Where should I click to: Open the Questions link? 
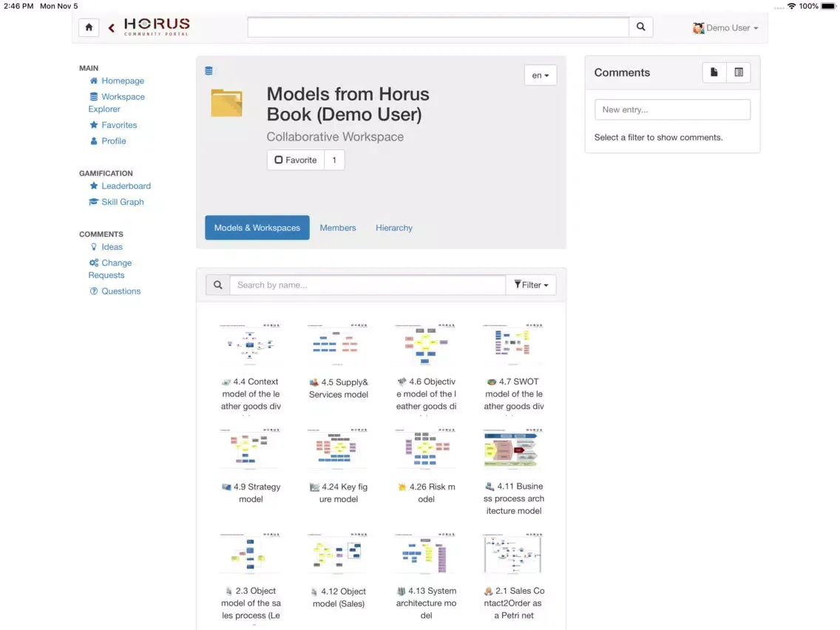point(121,291)
